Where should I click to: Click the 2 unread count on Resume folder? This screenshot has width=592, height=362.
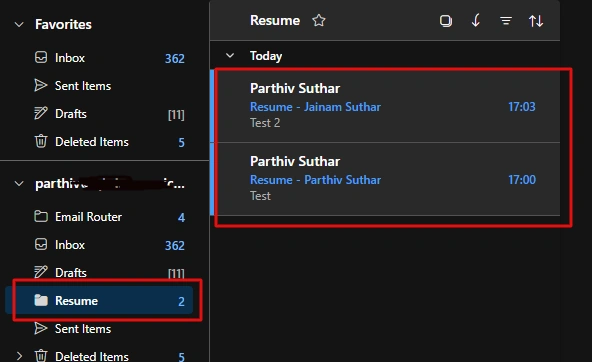tap(181, 301)
